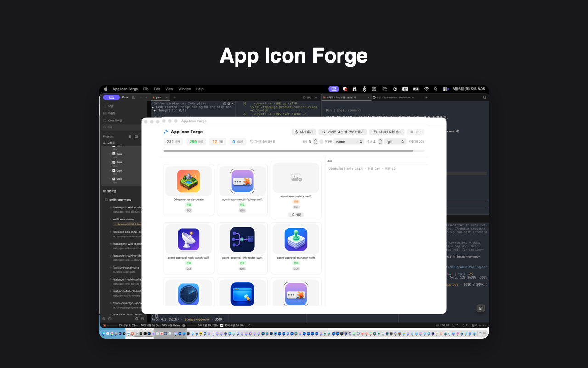Open the Edit menu
This screenshot has width=588, height=368.
(157, 89)
